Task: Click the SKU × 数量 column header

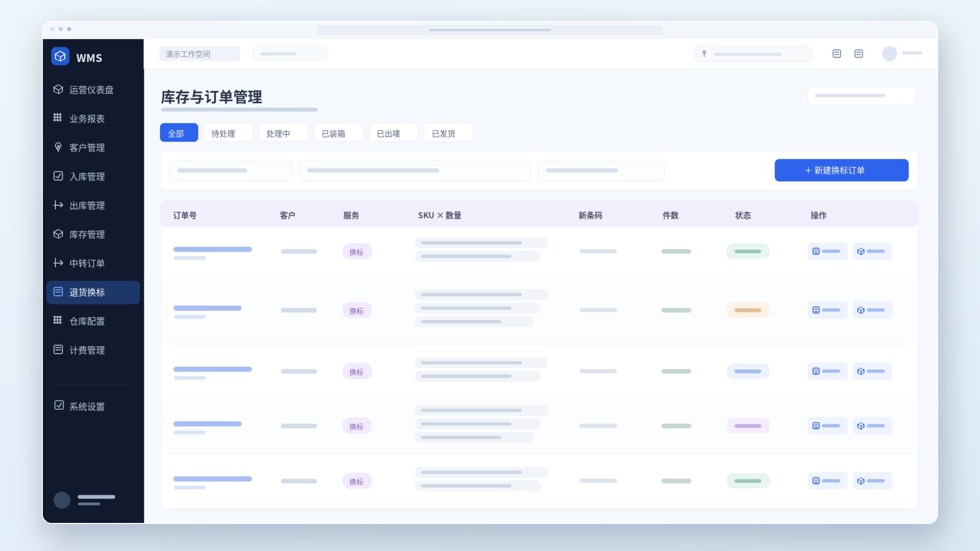Action: click(x=439, y=215)
